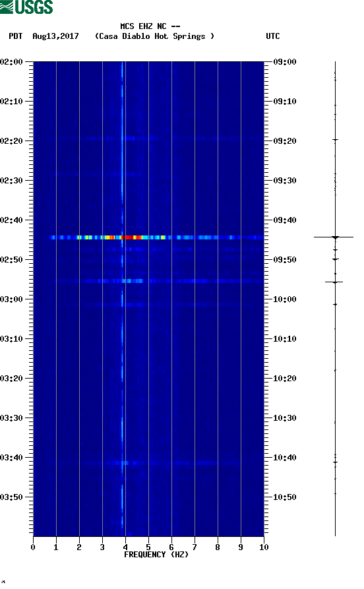The height and width of the screenshot is (589, 364).
Task: Click the red peak of the strongest event band
Action: point(130,237)
